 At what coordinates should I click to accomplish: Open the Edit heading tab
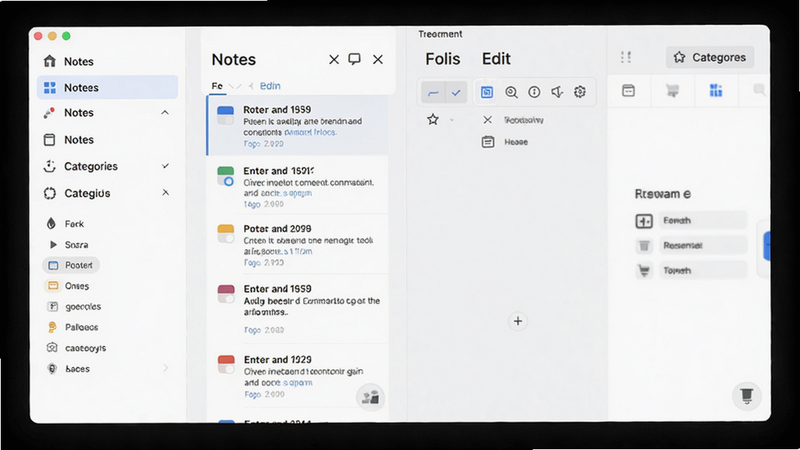click(496, 59)
